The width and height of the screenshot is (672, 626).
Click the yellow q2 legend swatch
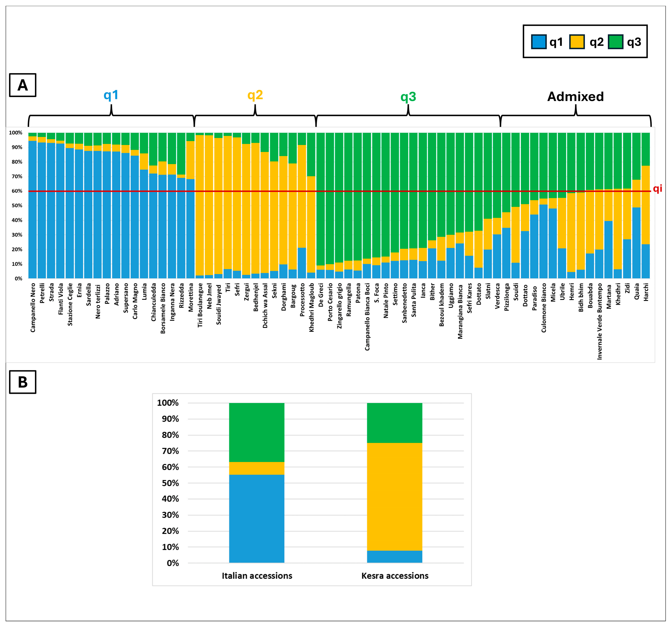[577, 42]
